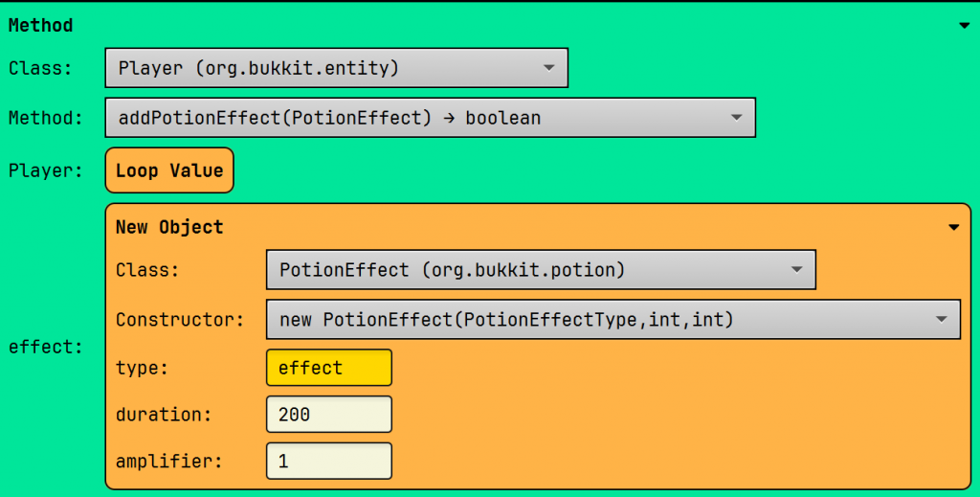
Task: Click the "Class:" label inside New Object
Action: (x=147, y=270)
